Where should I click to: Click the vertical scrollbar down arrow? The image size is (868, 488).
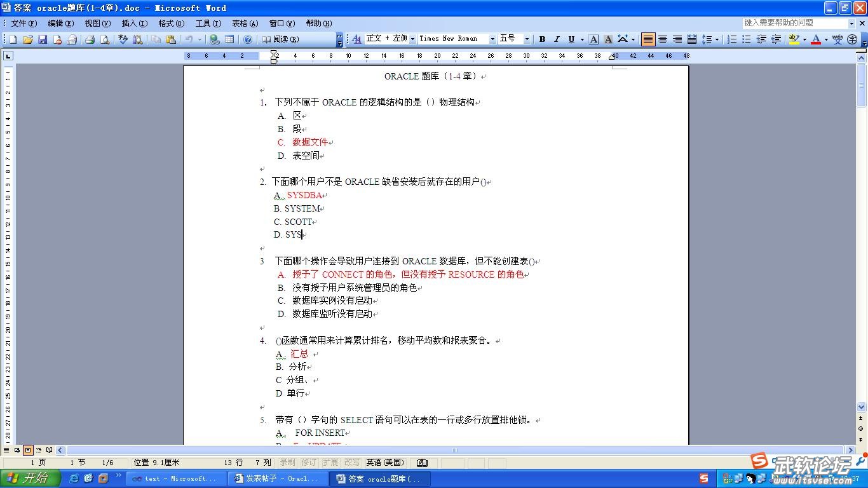click(x=862, y=407)
